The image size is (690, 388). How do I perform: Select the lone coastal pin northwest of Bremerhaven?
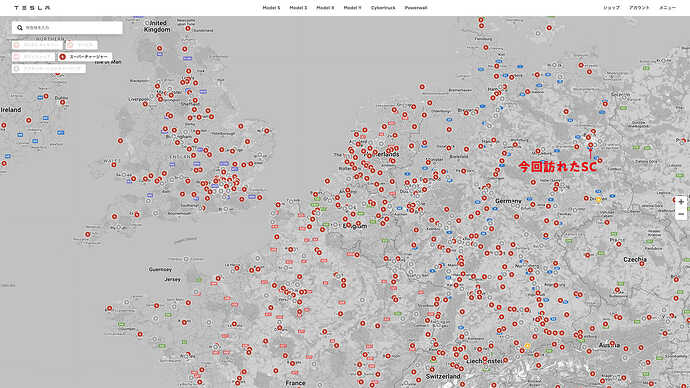pos(422,87)
